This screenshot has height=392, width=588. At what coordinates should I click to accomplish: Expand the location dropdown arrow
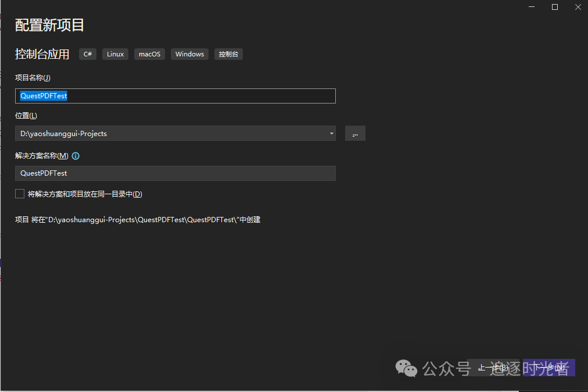[331, 134]
